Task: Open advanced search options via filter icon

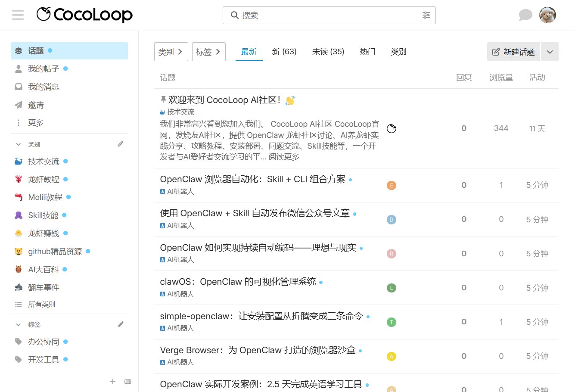Action: click(x=426, y=15)
